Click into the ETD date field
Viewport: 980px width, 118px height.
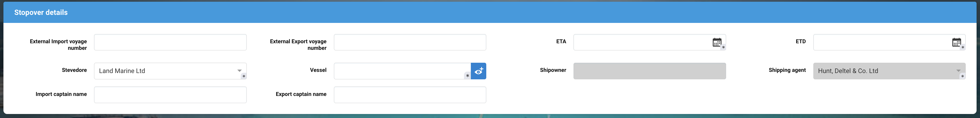(881, 42)
